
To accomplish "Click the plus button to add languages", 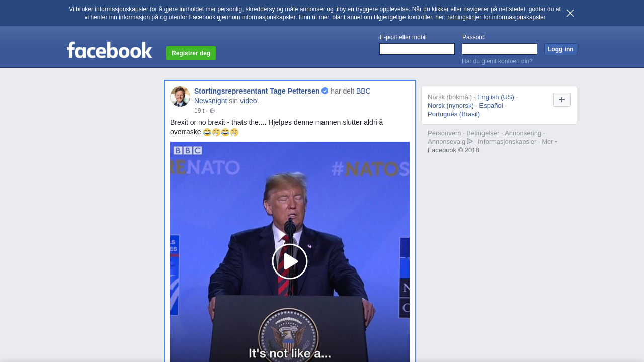I will coord(562,100).
